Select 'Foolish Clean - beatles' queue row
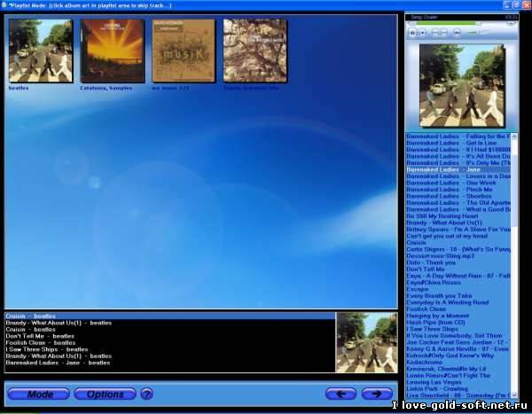 click(169, 343)
